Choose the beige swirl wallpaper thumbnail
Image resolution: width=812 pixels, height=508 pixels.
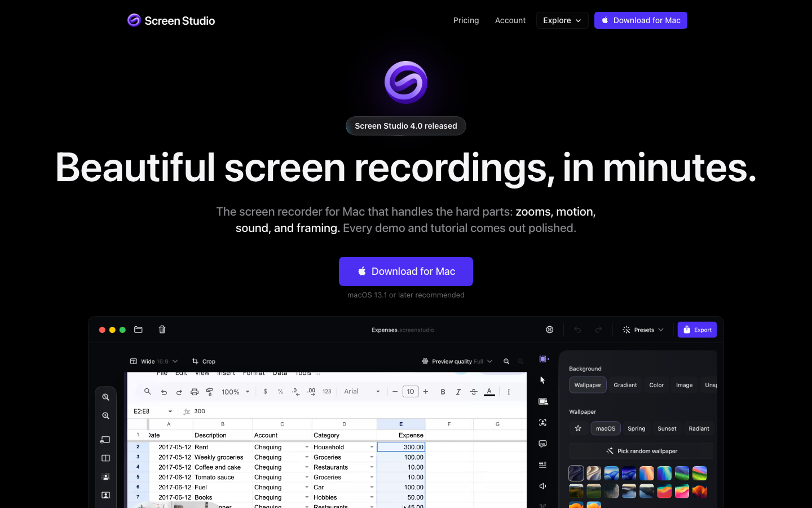594,473
